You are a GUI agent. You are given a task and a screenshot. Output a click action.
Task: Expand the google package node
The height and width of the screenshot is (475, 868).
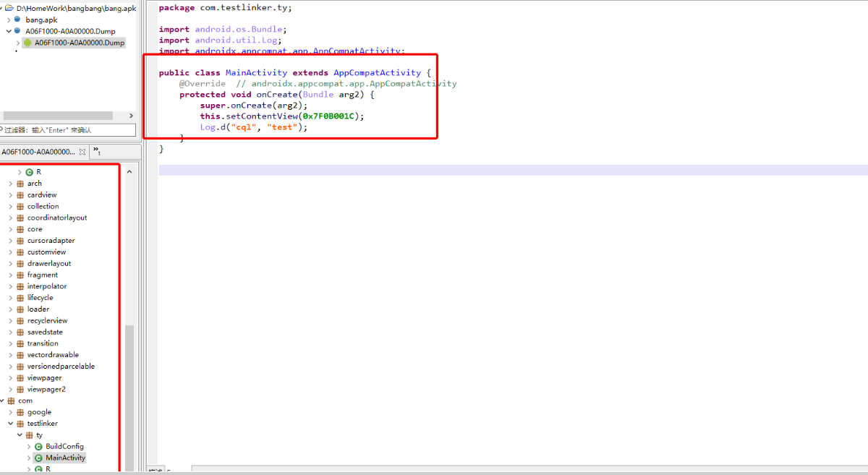10,412
